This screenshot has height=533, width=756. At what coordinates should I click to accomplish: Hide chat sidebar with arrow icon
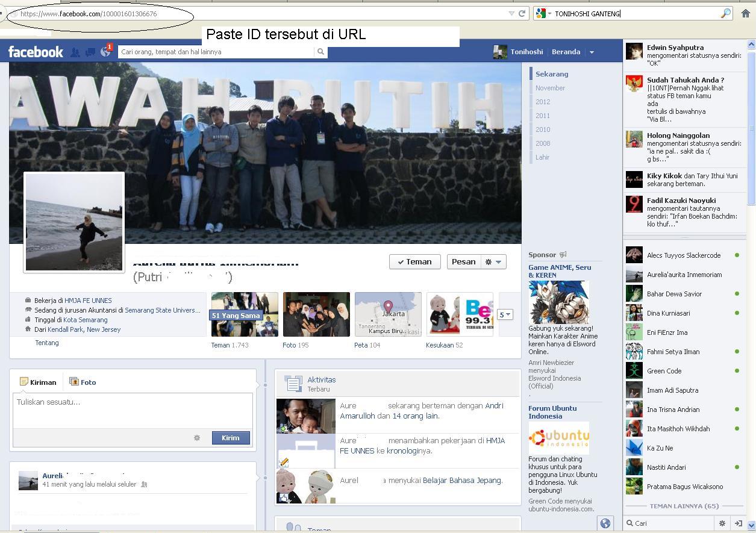(x=738, y=523)
